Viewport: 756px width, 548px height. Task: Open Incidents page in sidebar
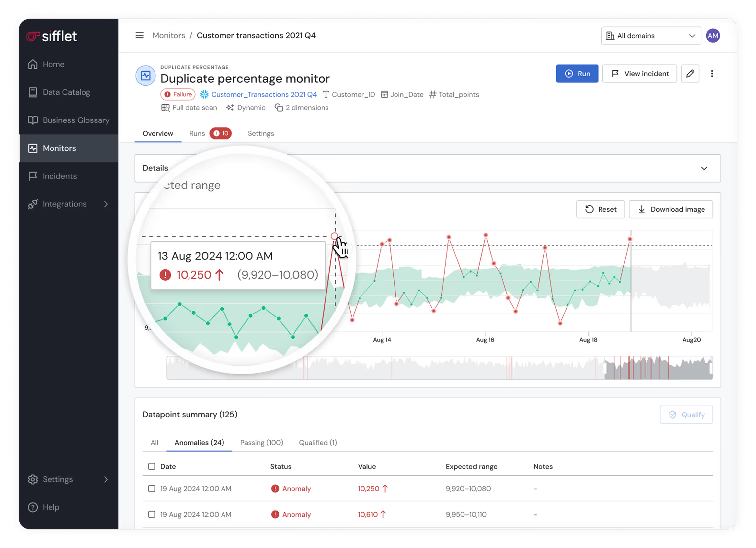click(59, 176)
